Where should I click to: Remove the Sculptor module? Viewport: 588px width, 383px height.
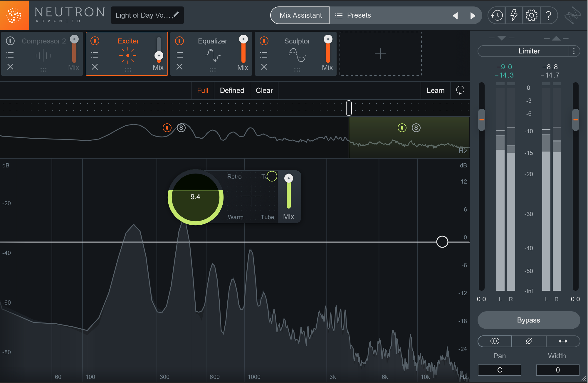(264, 67)
